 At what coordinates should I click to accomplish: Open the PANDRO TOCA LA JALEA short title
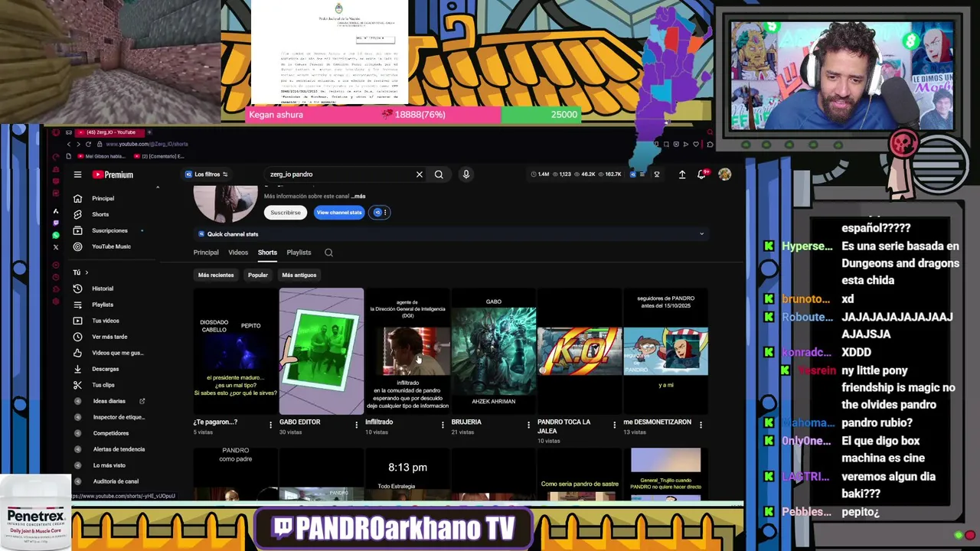(564, 426)
